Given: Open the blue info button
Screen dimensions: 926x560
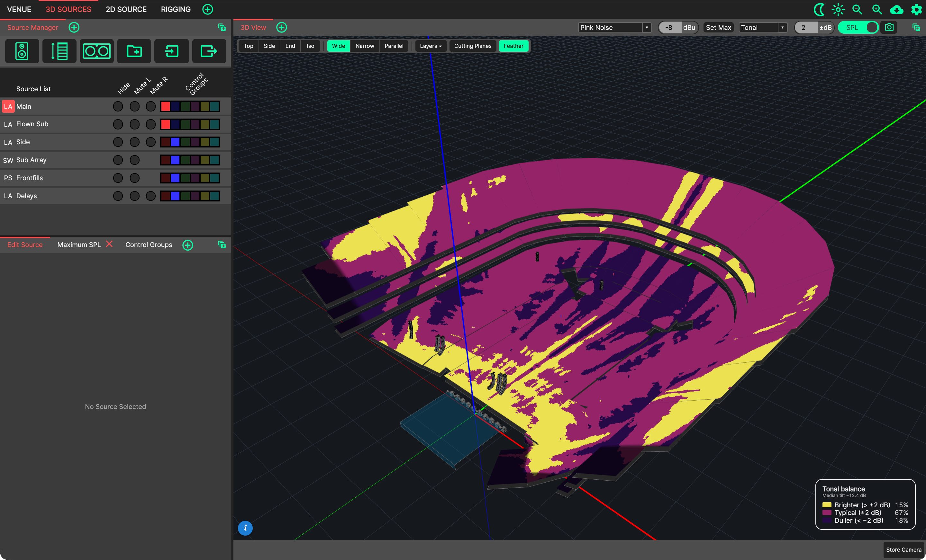Looking at the screenshot, I should click(x=245, y=528).
